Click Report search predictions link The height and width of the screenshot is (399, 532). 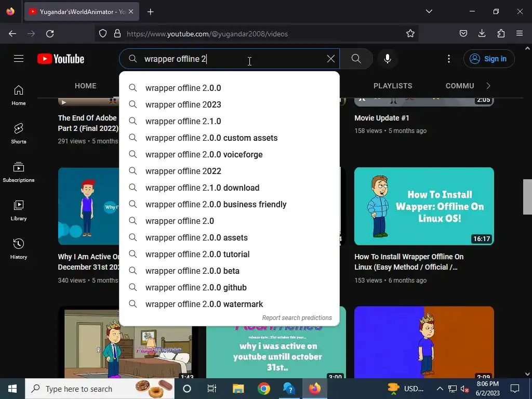pyautogui.click(x=297, y=318)
